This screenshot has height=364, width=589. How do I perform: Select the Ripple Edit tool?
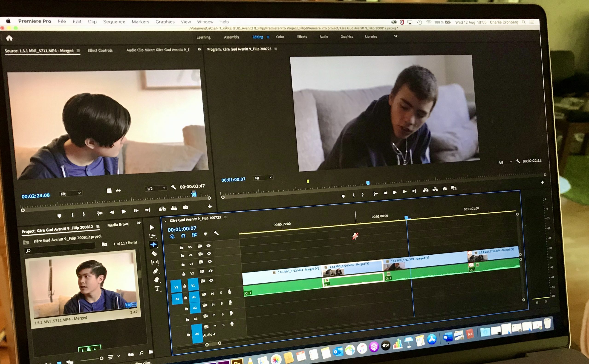point(153,245)
